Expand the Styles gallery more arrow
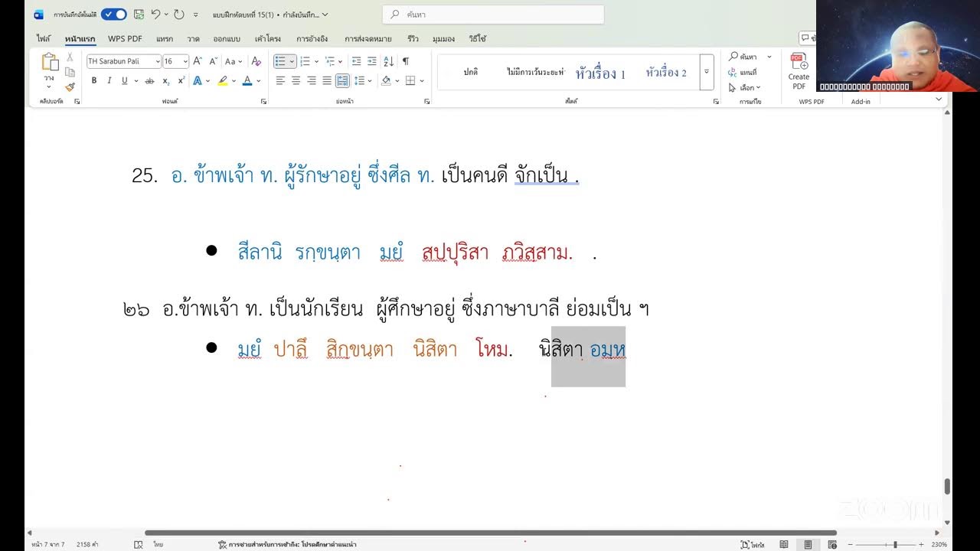980x551 pixels. (707, 72)
